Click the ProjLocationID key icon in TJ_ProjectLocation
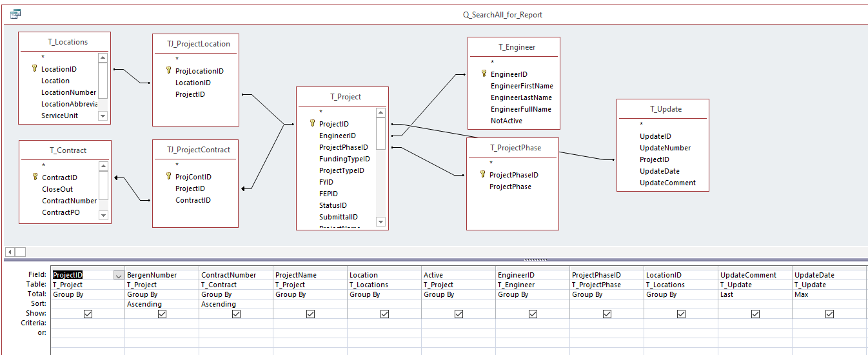868x355 pixels. pos(168,71)
